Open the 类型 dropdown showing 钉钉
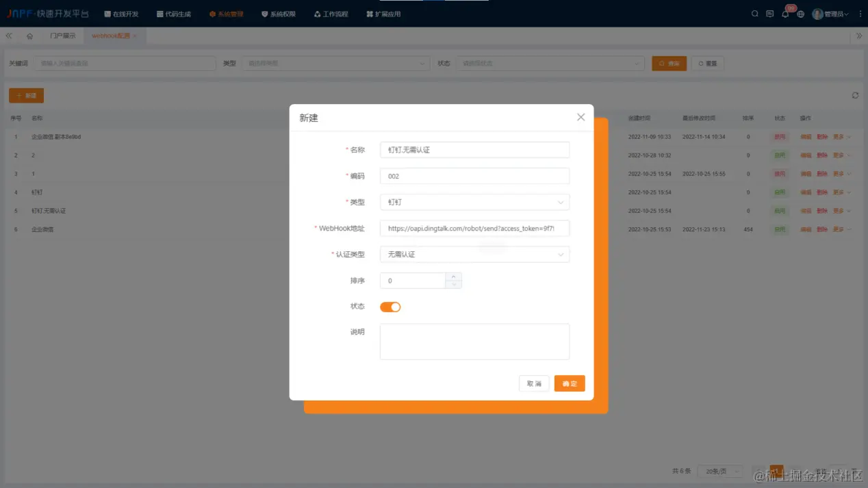The height and width of the screenshot is (488, 868). (474, 202)
